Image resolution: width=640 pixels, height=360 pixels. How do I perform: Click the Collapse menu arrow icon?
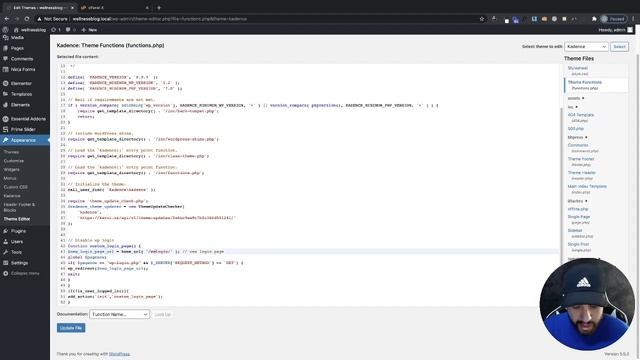pyautogui.click(x=6, y=273)
